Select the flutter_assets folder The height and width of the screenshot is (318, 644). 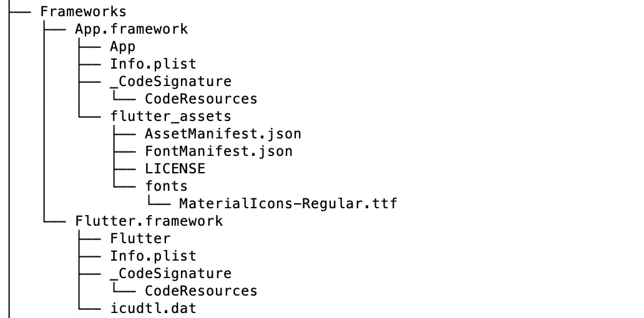pyautogui.click(x=170, y=116)
